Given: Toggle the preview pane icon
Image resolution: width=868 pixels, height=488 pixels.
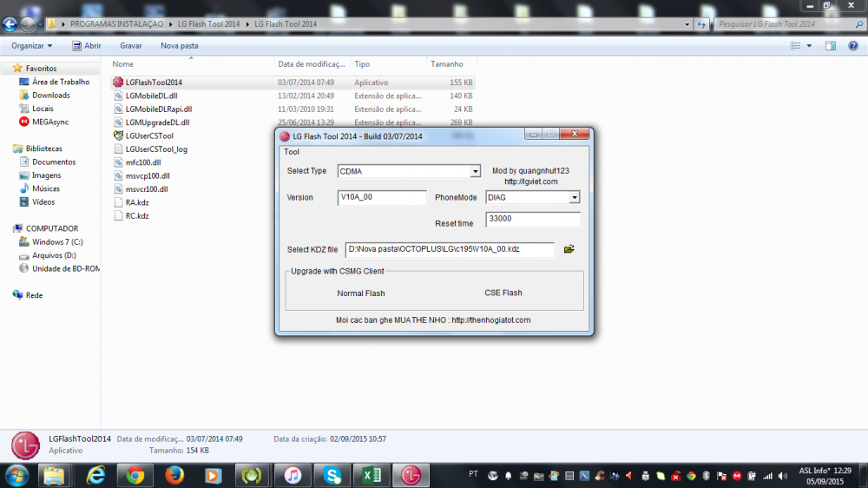Looking at the screenshot, I should tap(831, 46).
